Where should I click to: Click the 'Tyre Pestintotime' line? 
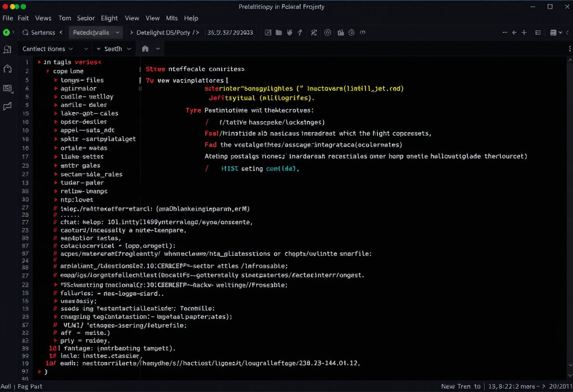click(249, 110)
